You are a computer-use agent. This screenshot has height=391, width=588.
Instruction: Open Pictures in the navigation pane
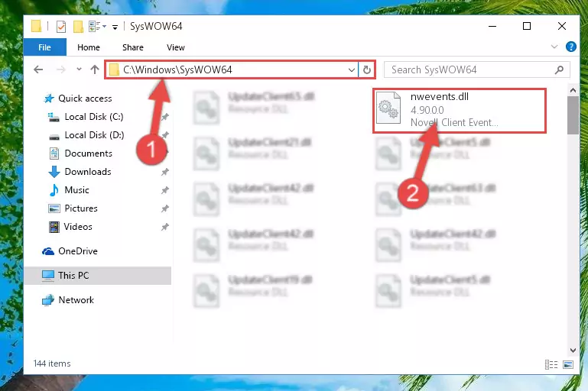81,208
